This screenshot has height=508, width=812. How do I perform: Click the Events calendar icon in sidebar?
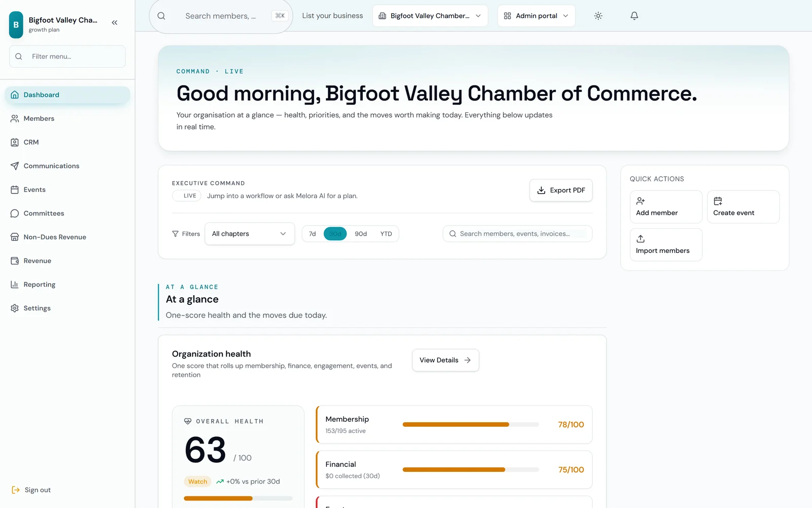(15, 189)
